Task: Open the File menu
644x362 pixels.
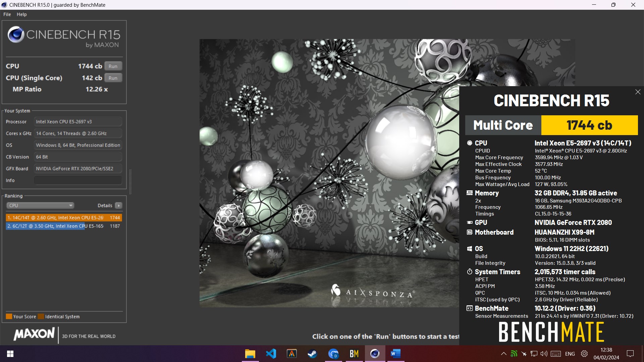Action: click(x=7, y=14)
